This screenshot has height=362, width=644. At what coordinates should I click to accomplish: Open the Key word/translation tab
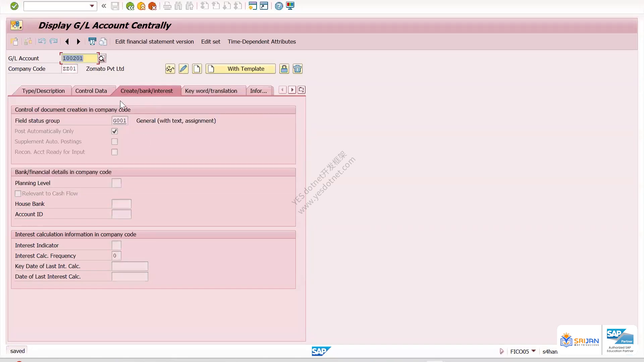pyautogui.click(x=211, y=91)
